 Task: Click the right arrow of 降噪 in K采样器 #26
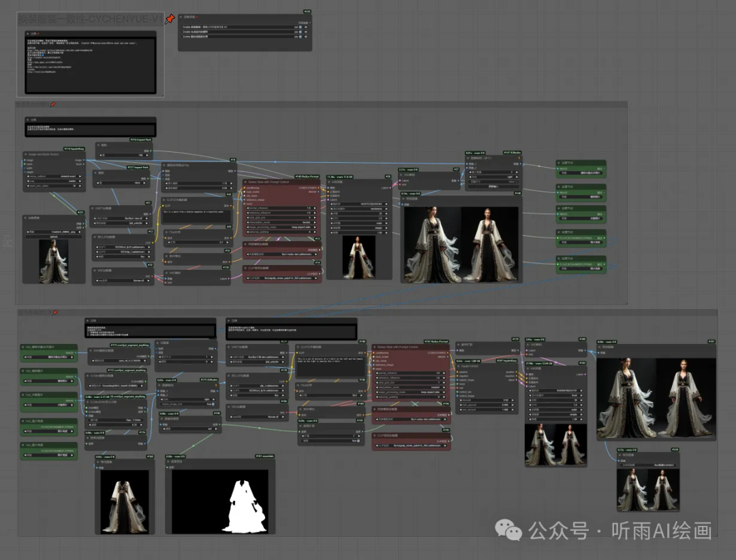tap(386, 233)
